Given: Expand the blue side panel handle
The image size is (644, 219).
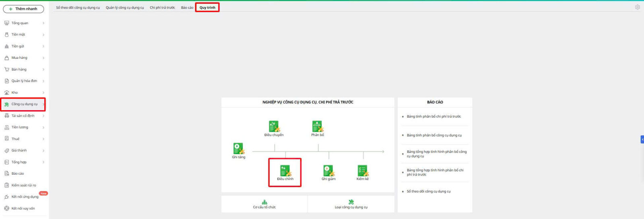Looking at the screenshot, I should point(642,139).
